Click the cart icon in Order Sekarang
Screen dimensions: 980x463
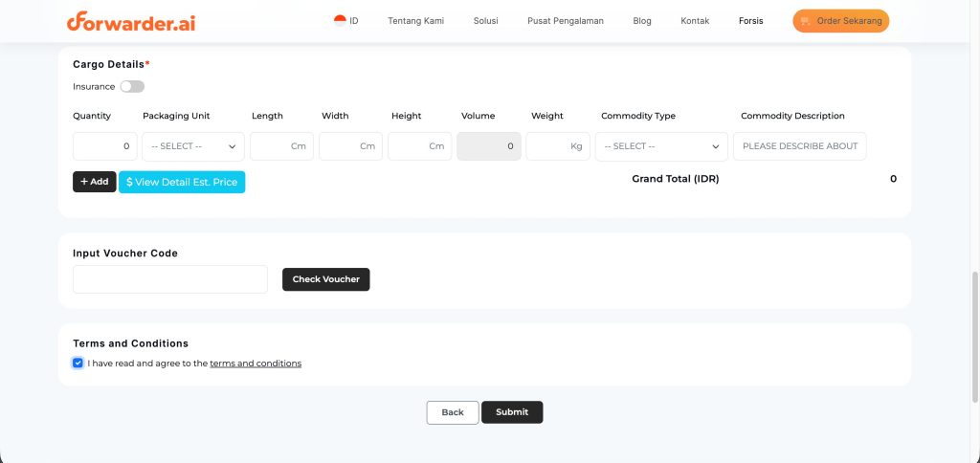[x=805, y=21]
